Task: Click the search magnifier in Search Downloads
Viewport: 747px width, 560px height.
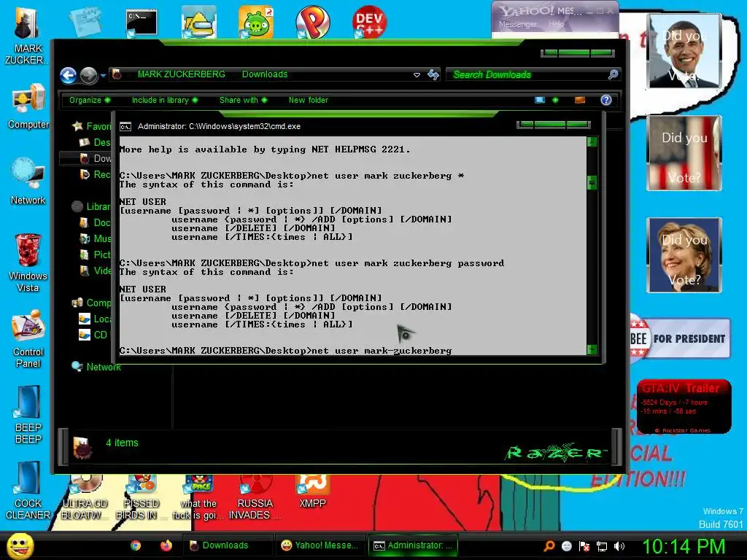Action: (x=613, y=74)
